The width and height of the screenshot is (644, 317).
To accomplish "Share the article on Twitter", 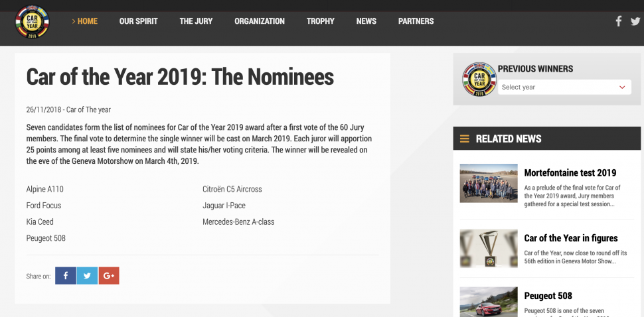I will point(87,276).
